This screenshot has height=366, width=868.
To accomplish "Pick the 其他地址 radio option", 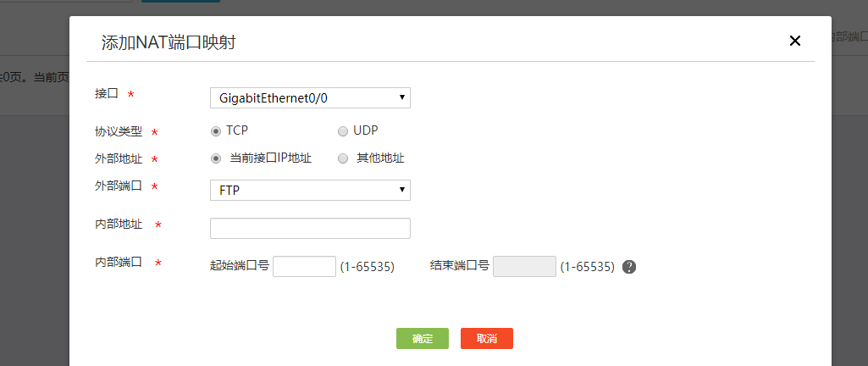I will pos(343,158).
